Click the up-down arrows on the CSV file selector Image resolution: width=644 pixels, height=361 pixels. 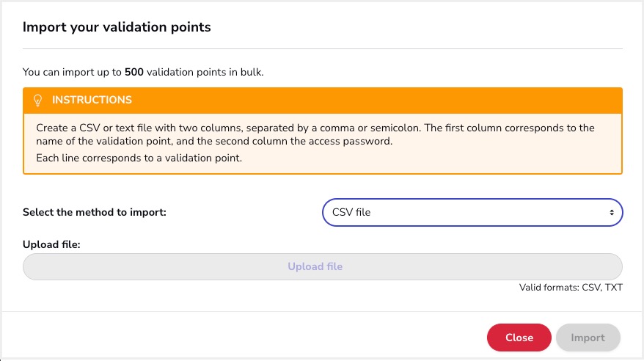pos(612,212)
